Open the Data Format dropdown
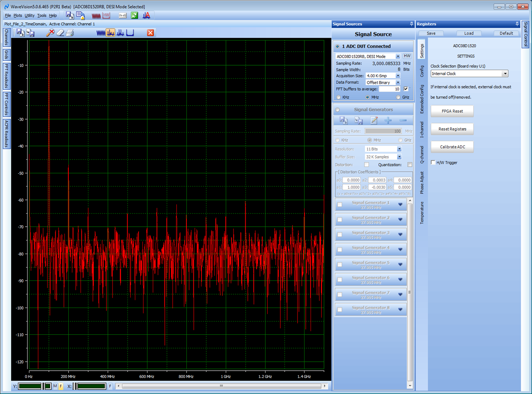The height and width of the screenshot is (394, 532). [398, 82]
